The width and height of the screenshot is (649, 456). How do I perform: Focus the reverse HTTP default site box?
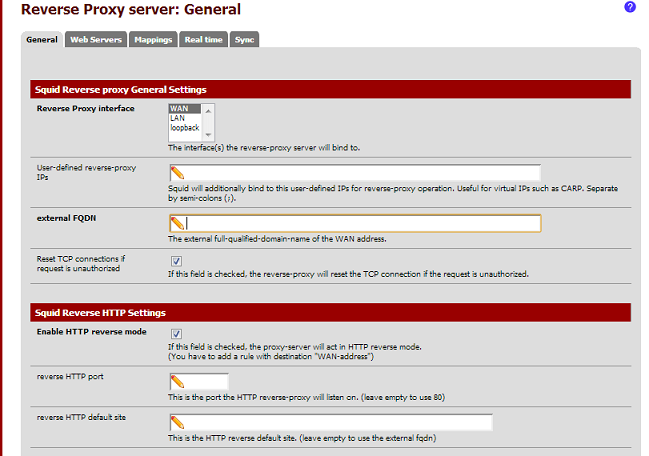tap(340, 422)
